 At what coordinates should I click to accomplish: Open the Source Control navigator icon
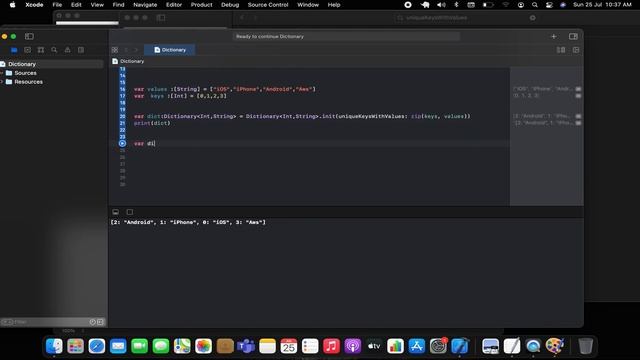[27, 50]
